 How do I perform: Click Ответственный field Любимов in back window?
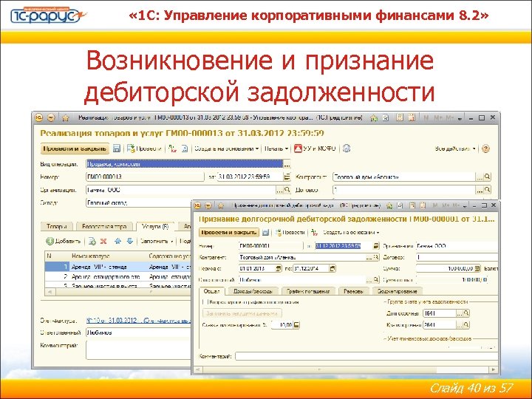(x=138, y=332)
